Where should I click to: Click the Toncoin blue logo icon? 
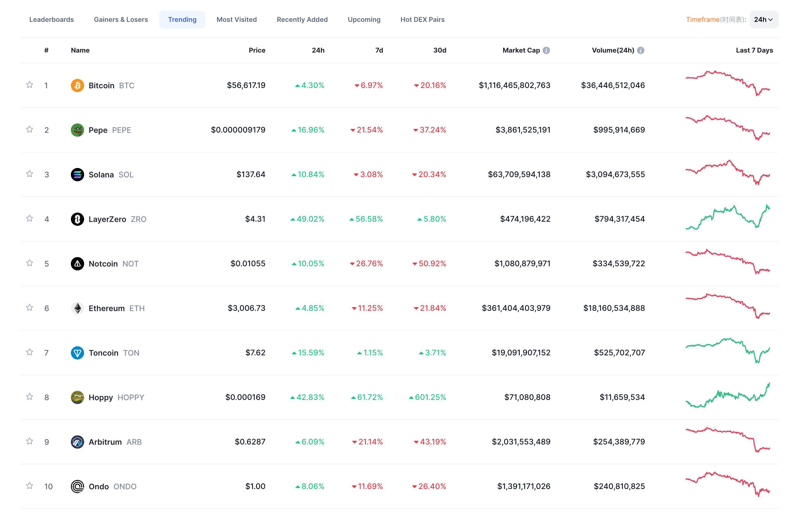click(x=77, y=353)
